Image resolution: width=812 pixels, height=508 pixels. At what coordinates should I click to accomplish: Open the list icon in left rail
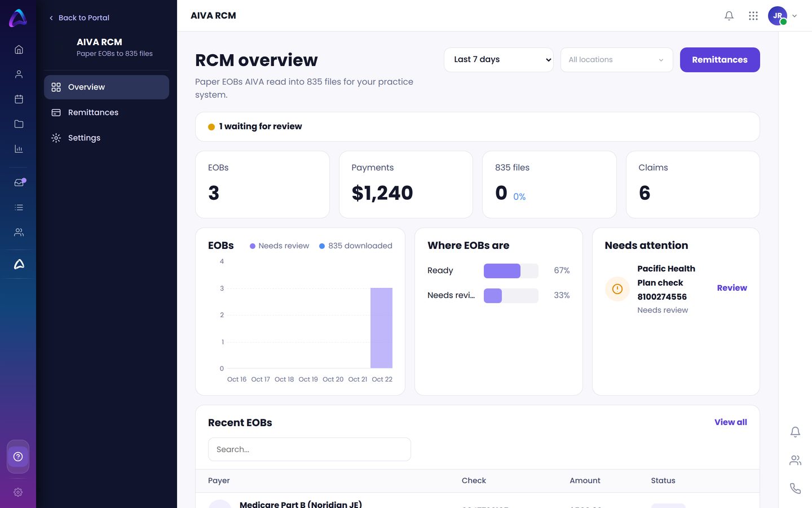pyautogui.click(x=19, y=208)
